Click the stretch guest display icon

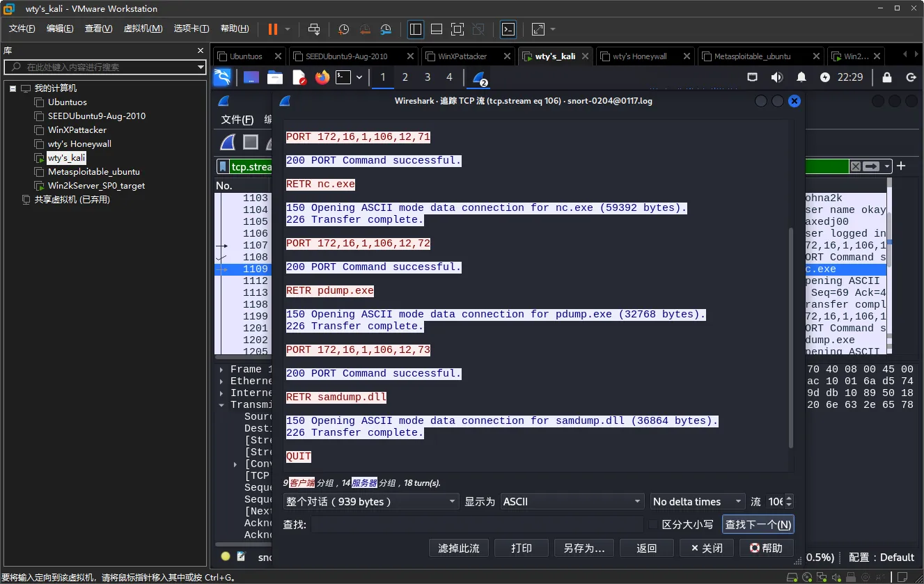pos(538,29)
